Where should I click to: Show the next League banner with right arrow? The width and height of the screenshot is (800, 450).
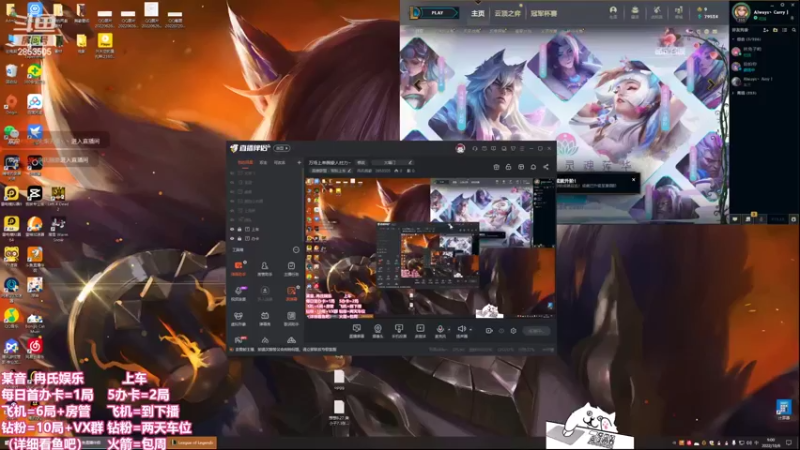(711, 86)
